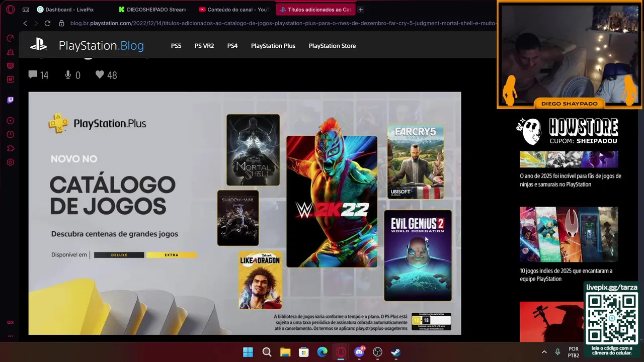Switch to Conteúdo do canal YouTube tab
The image size is (644, 362).
coord(234,10)
